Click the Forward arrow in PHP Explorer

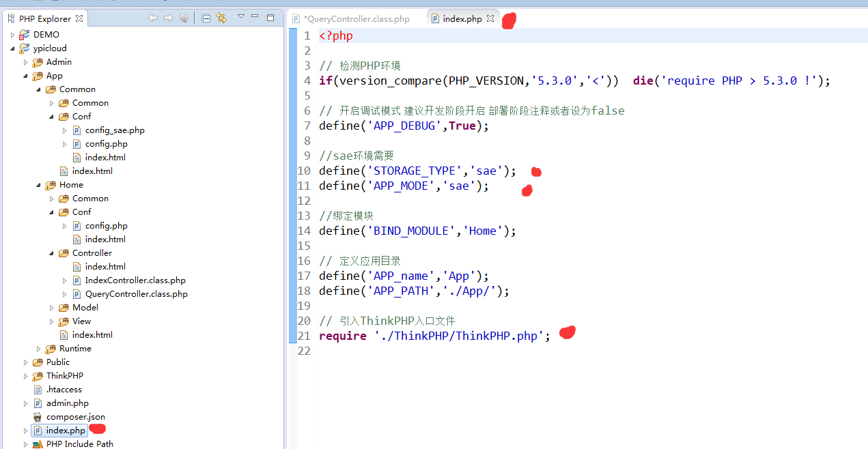168,18
